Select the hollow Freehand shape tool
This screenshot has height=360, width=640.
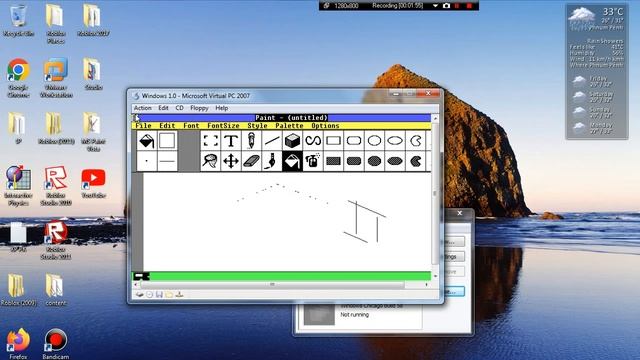416,141
